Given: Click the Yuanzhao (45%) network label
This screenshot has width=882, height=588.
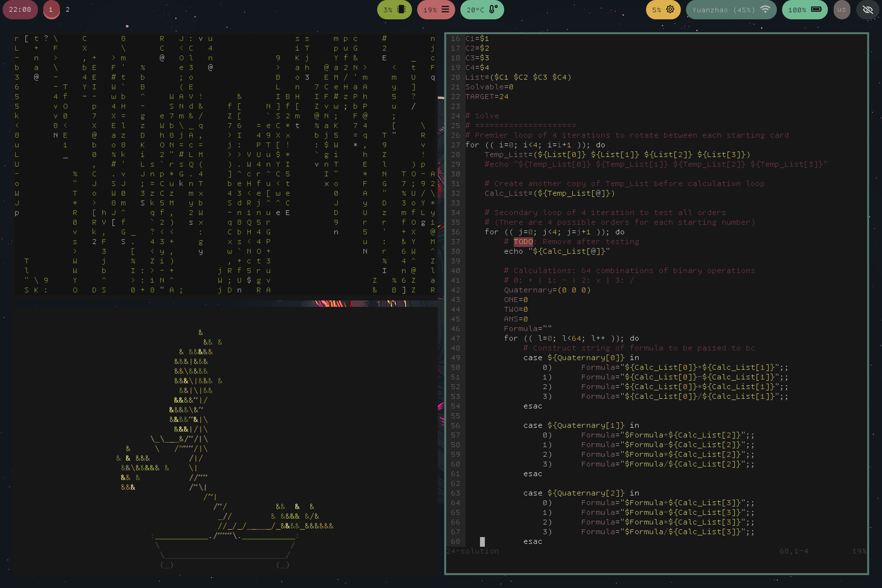Looking at the screenshot, I should (x=723, y=10).
